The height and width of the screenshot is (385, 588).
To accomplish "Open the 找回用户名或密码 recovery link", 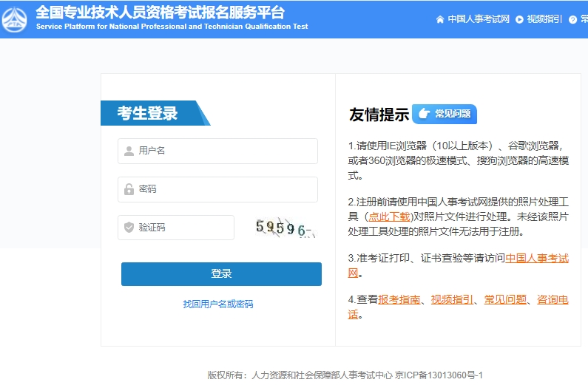I will tap(218, 304).
